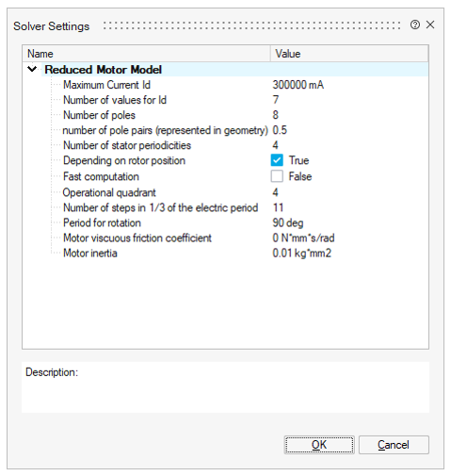The width and height of the screenshot is (451, 476).
Task: Click Motor viscuous friction coefficient value
Action: coord(349,238)
